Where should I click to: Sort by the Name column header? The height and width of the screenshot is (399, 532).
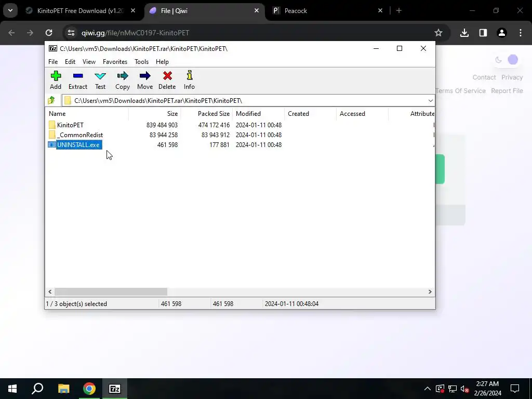[x=87, y=114]
